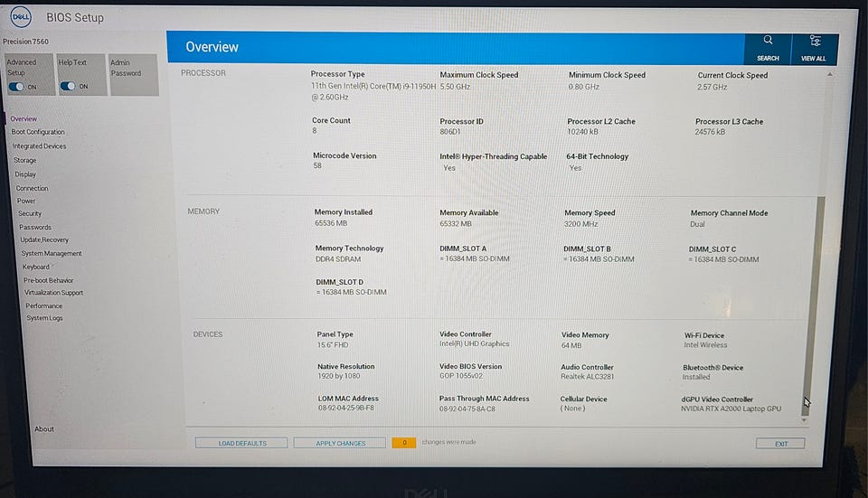
Task: Open Pre-boot Behavior section
Action: 48,280
